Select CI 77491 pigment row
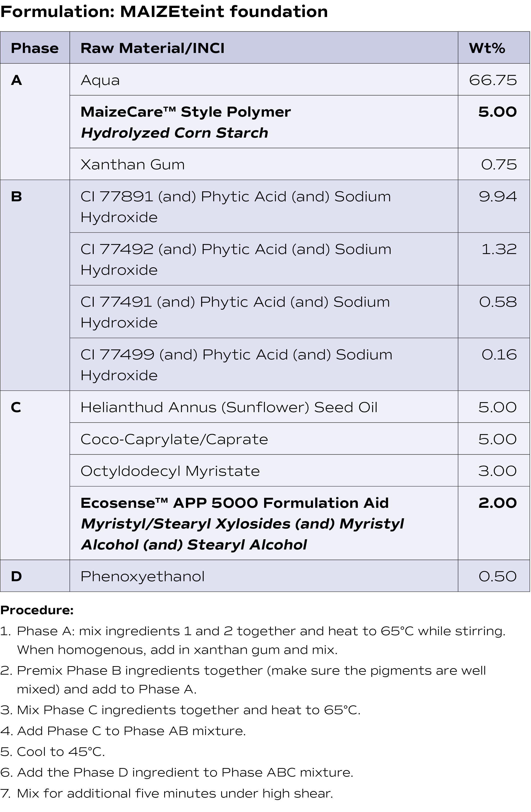 pyautogui.click(x=300, y=312)
